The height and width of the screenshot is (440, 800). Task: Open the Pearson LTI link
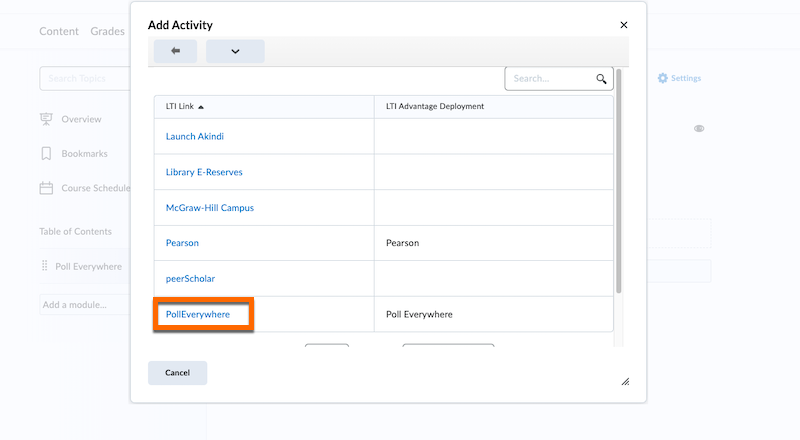[182, 243]
